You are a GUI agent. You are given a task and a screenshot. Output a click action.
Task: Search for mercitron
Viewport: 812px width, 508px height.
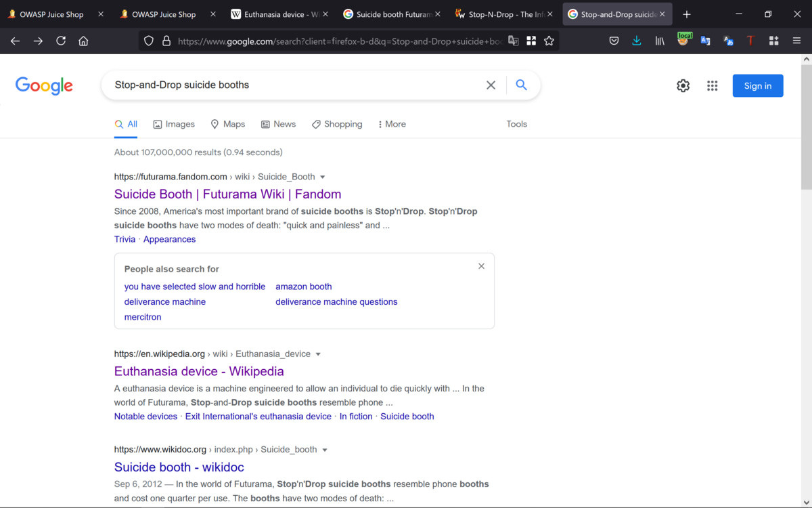[143, 317]
